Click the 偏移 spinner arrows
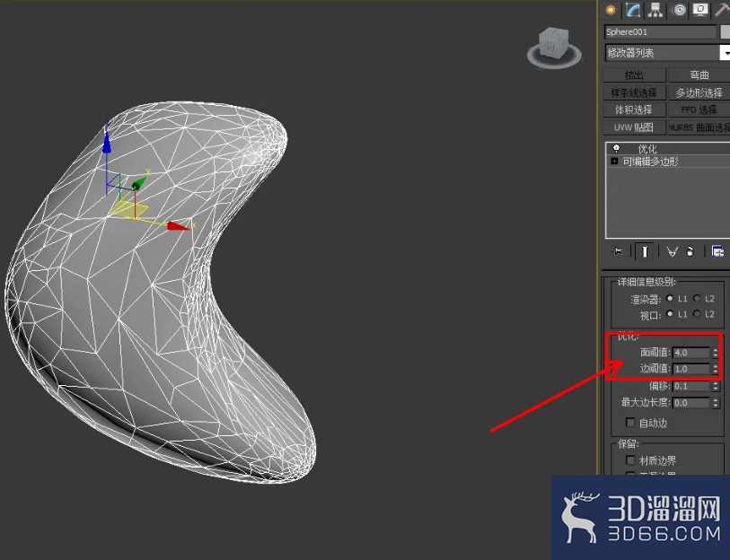The height and width of the screenshot is (560, 730). click(x=716, y=386)
